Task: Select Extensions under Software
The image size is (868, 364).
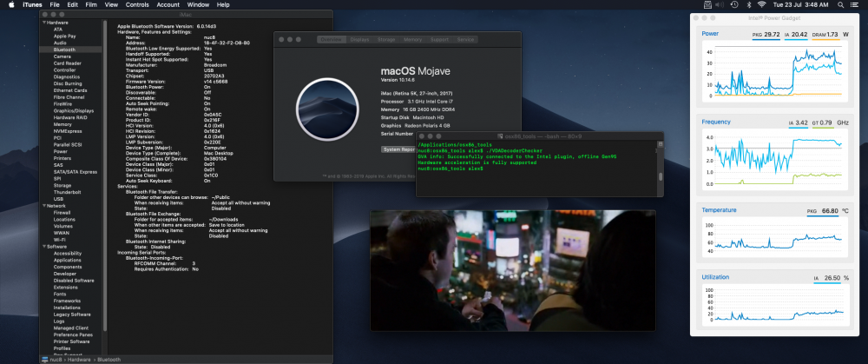Action: [x=65, y=288]
